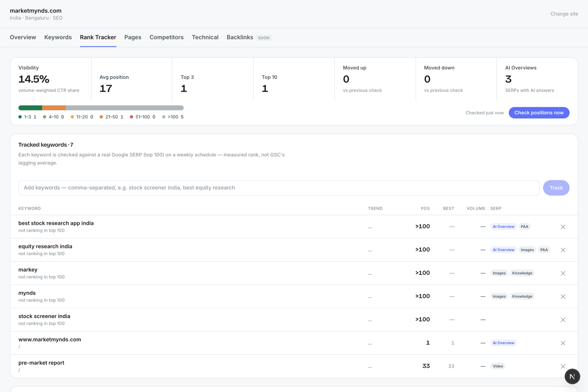
Task: Click the Knowledge tag in the 'mynds' row
Action: (x=522, y=296)
